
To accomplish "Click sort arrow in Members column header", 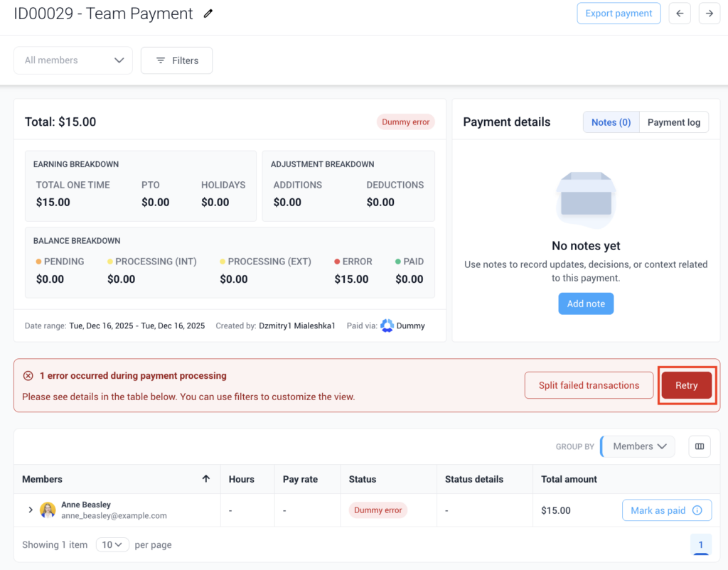I will [206, 478].
